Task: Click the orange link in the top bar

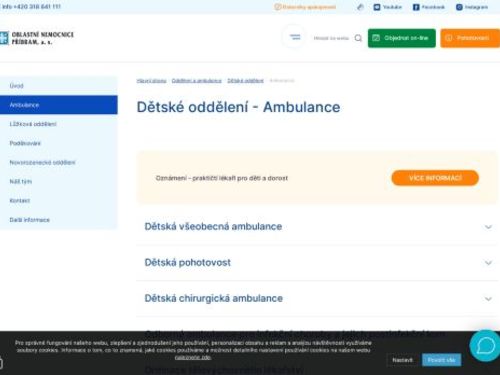Action: (305, 7)
